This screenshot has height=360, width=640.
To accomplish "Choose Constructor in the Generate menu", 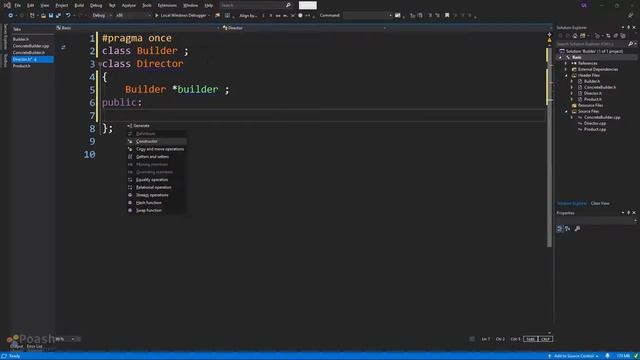I will coord(156,141).
